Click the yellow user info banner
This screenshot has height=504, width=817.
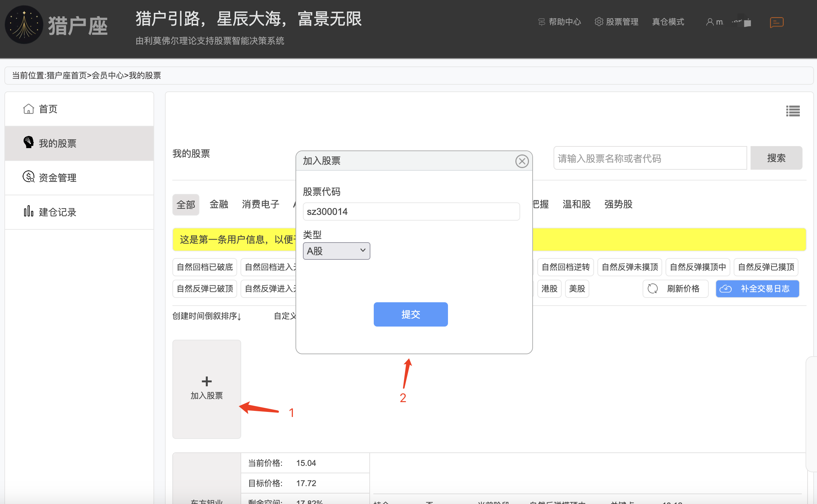[489, 240]
